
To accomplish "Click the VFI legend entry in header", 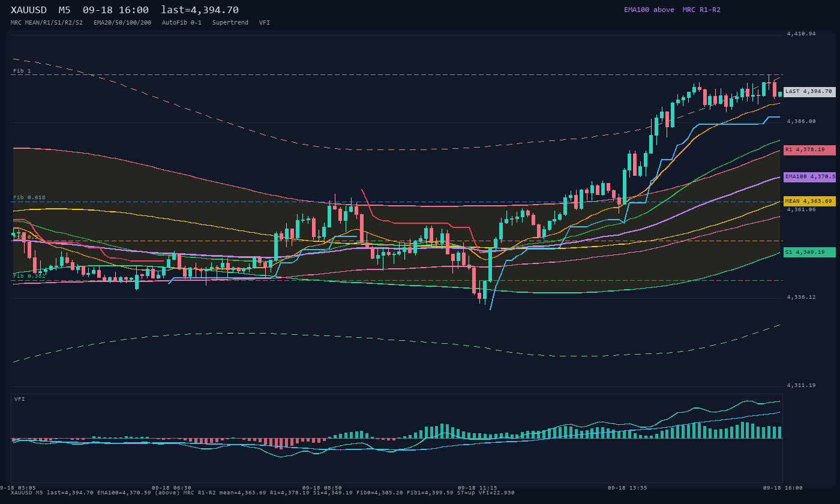I will (x=265, y=22).
